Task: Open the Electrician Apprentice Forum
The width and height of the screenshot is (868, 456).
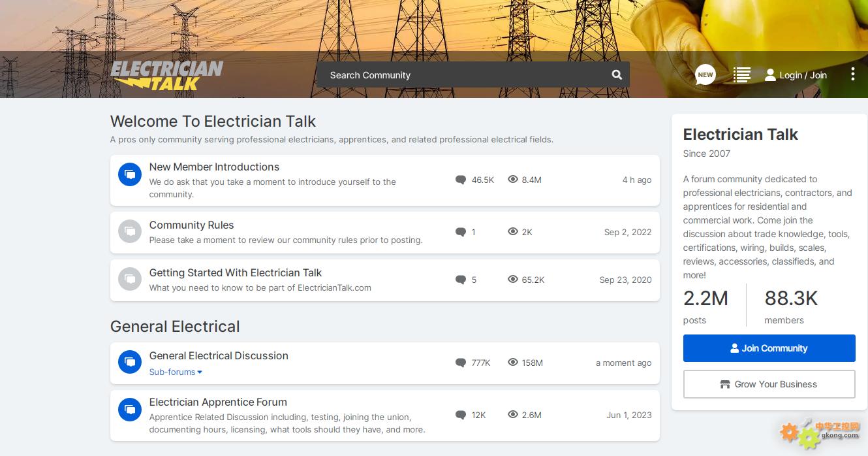Action: (x=218, y=402)
